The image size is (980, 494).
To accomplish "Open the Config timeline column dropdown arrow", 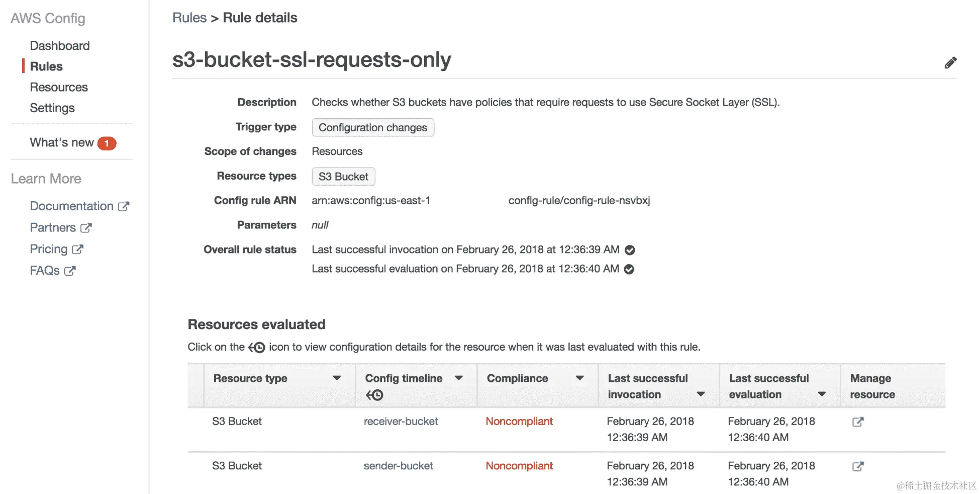I will [458, 378].
